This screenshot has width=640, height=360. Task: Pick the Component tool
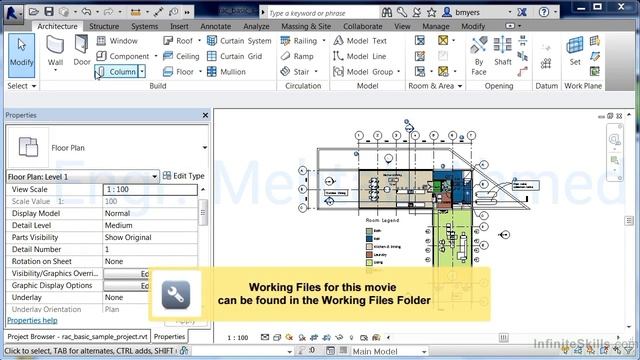pos(122,56)
